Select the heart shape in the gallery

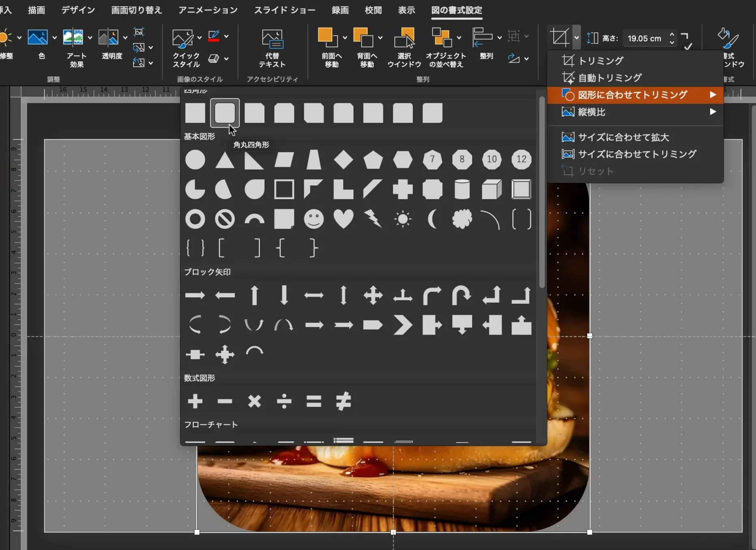click(344, 219)
